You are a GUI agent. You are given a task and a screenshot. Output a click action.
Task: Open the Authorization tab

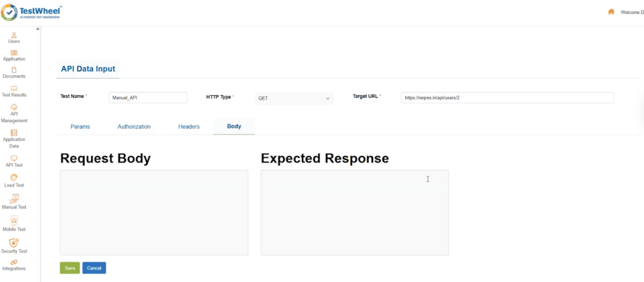(x=134, y=127)
